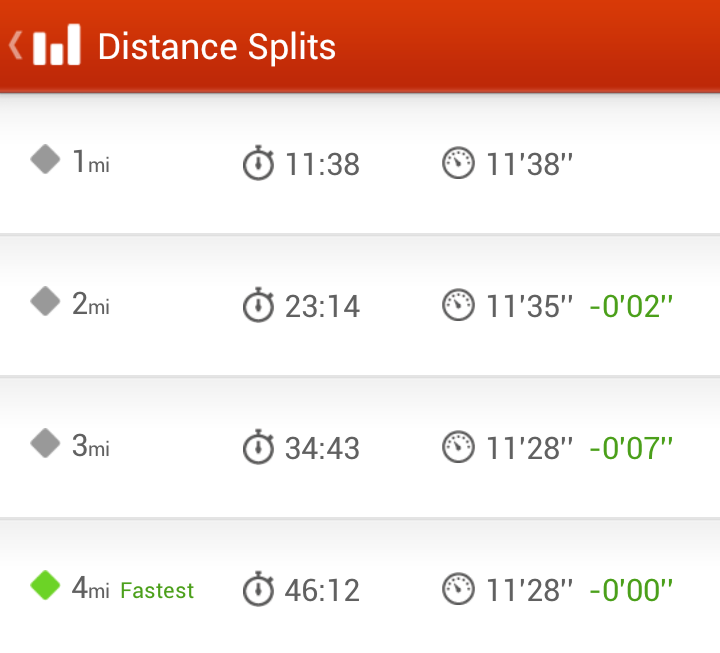720x653 pixels.
Task: Click green diamond marker for 4 mi
Action: tap(46, 586)
